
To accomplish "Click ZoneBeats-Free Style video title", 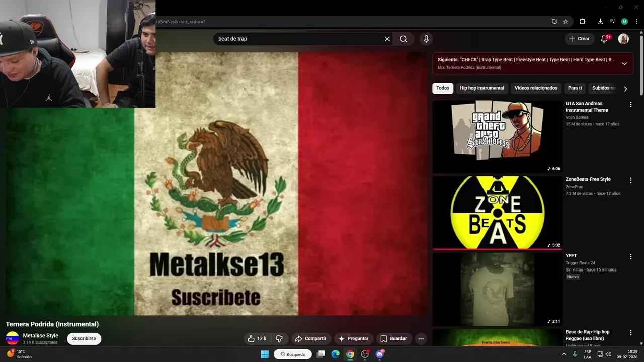I will [588, 179].
